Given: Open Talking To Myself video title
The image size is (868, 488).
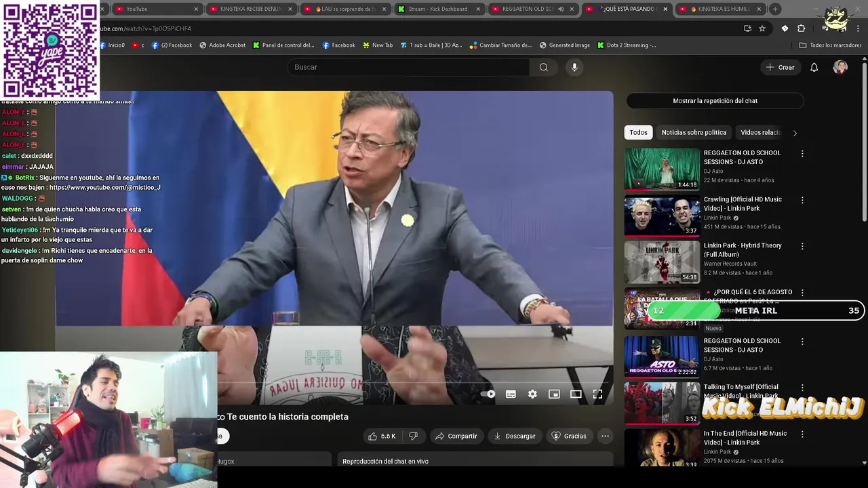Looking at the screenshot, I should tap(741, 391).
